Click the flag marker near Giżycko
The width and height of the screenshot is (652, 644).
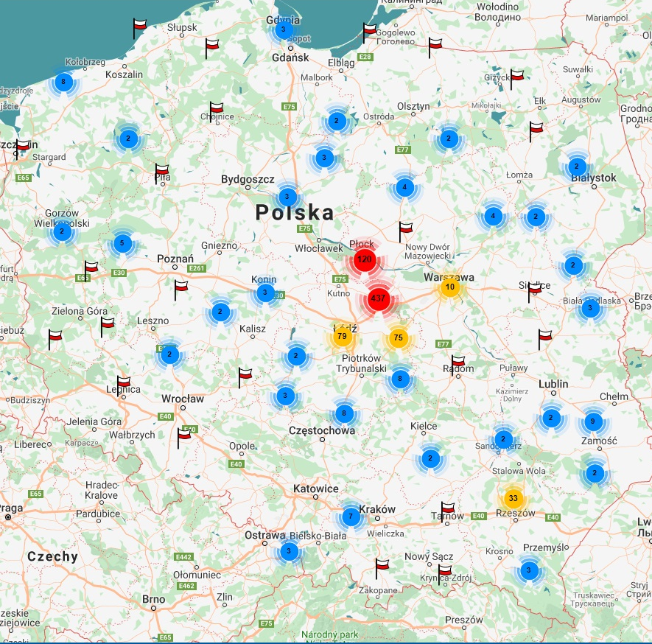[517, 80]
